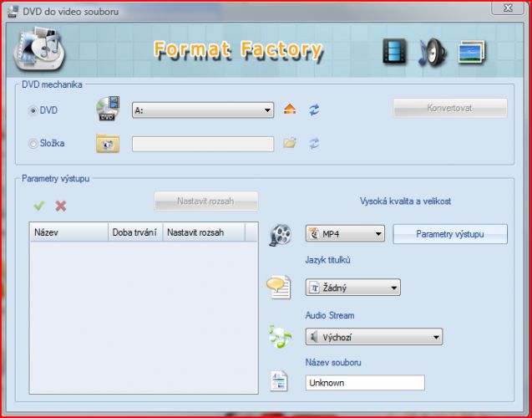Open the Výchozí audio stream dropdown
This screenshot has width=532, height=418.
coord(374,337)
